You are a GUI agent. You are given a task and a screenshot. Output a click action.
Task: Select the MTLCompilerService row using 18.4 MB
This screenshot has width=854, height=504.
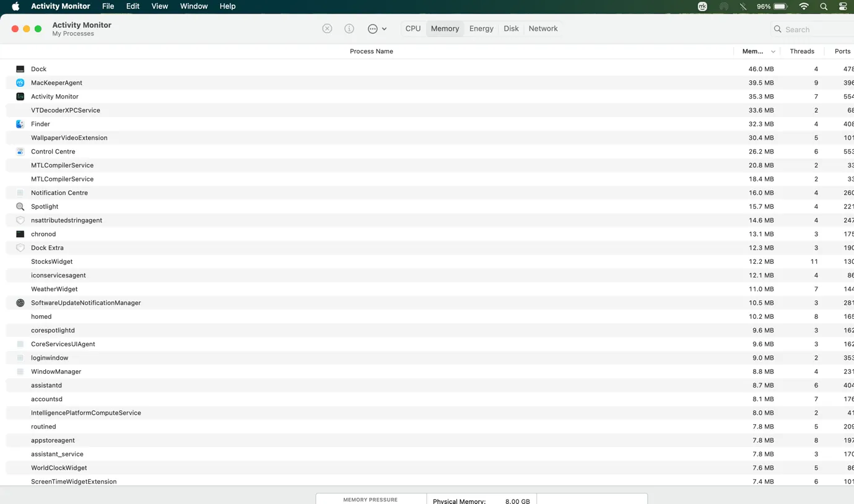pos(430,179)
